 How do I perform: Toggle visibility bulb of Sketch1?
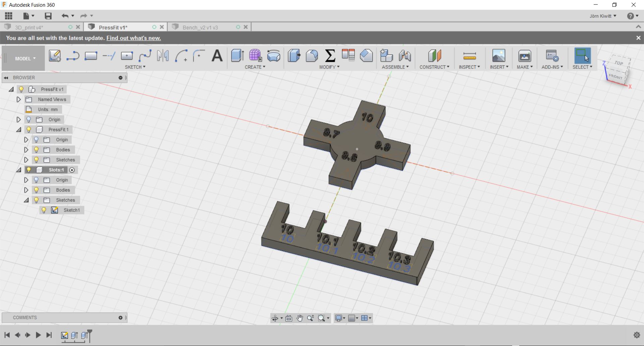point(44,210)
